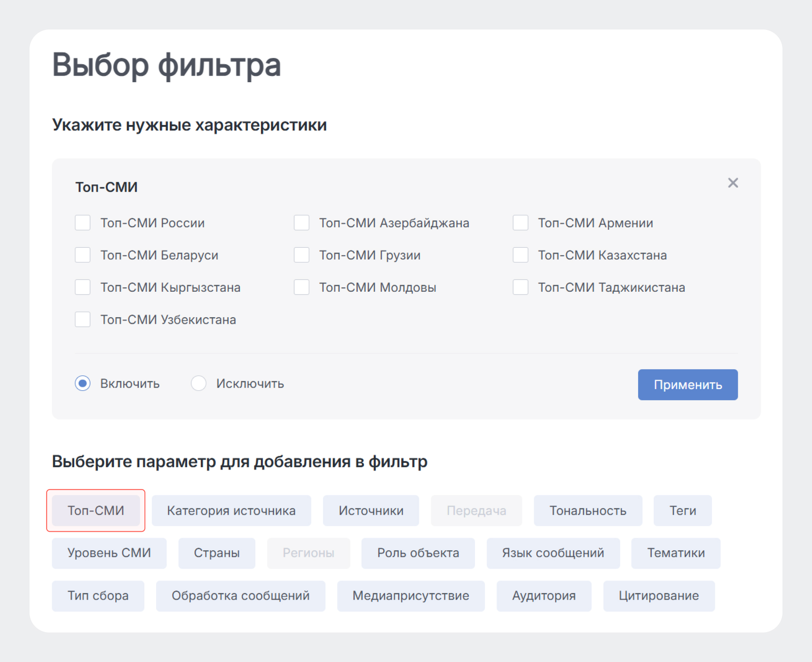Add Язык сообщений to the filter
The height and width of the screenshot is (662, 812).
[x=553, y=553]
